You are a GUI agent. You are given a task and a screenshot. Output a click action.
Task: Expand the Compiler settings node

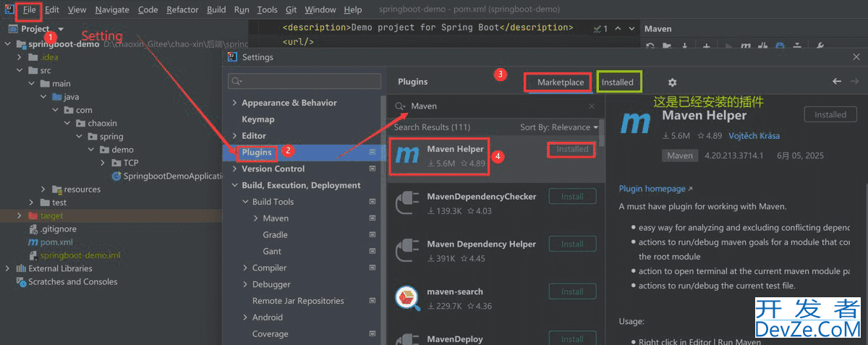pos(245,268)
